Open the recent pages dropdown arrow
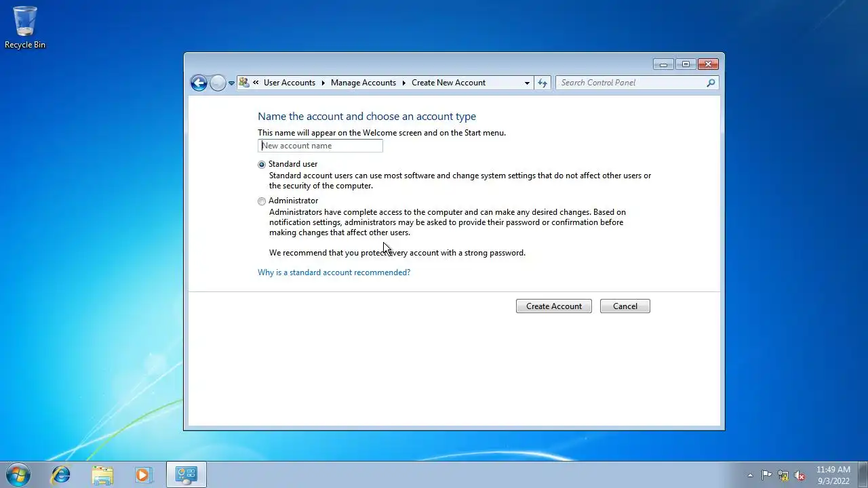The width and height of the screenshot is (868, 488). tap(231, 83)
